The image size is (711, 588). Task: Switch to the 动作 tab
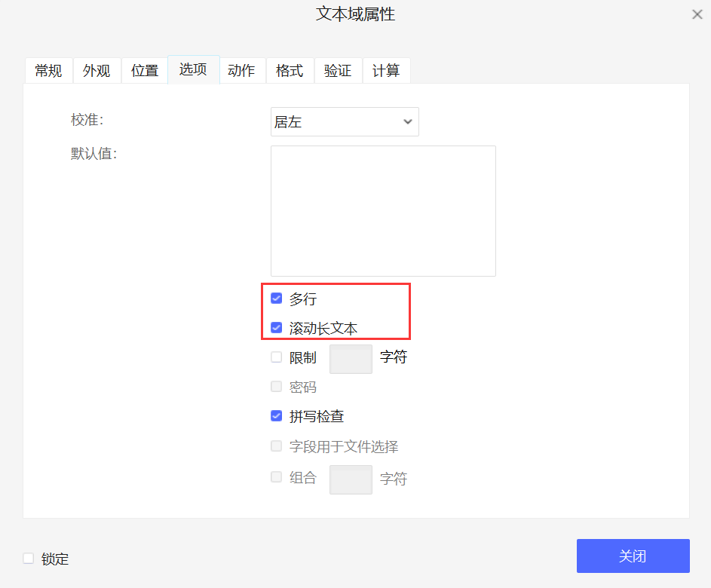coord(241,70)
